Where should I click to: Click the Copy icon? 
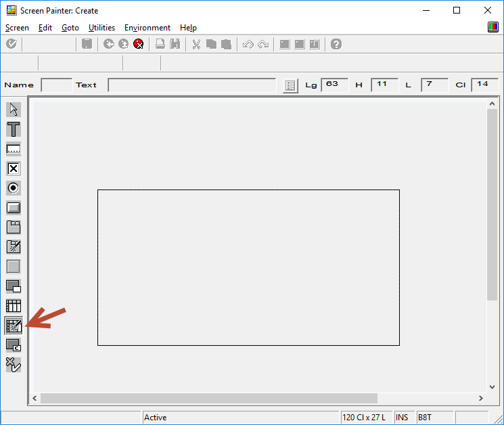(x=211, y=44)
